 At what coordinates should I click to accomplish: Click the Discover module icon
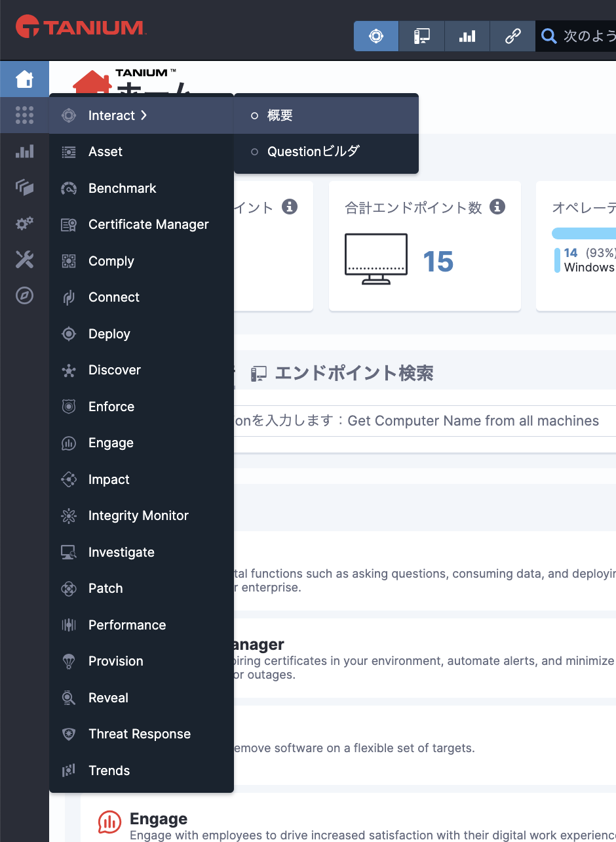click(69, 370)
